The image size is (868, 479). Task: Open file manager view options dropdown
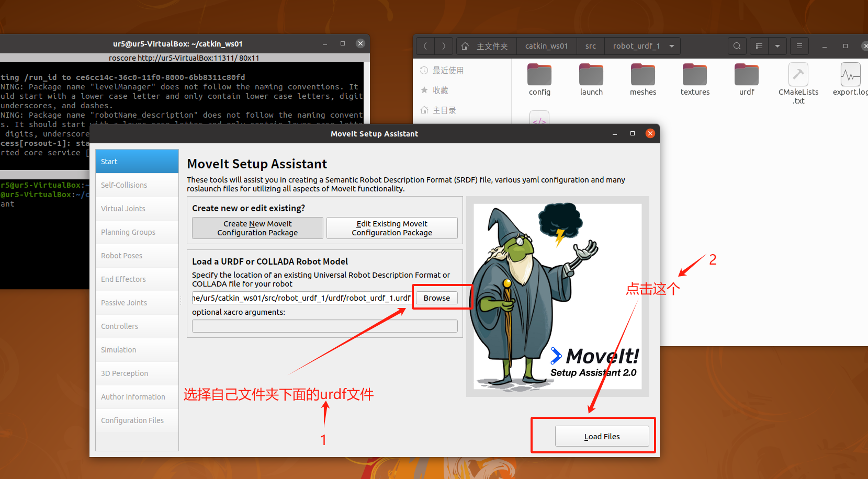(x=777, y=46)
